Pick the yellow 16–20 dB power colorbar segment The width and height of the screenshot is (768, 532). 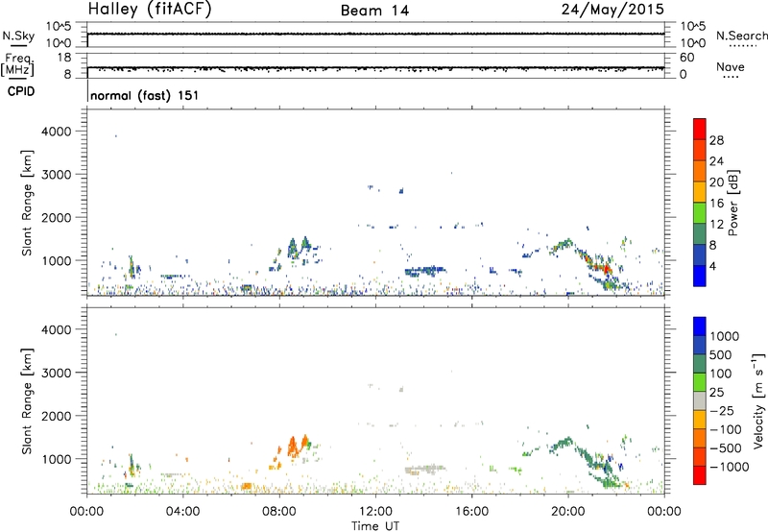click(x=700, y=192)
